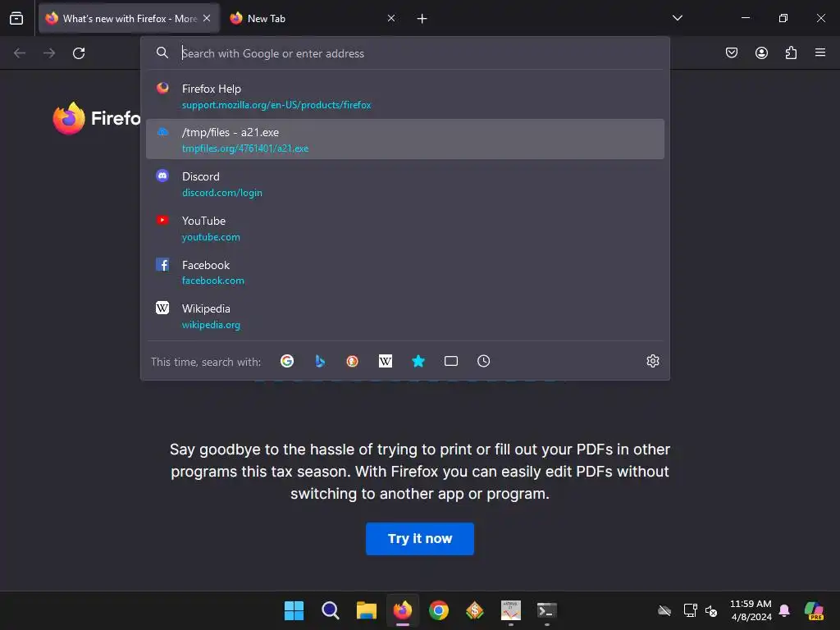Close the New Tab tab

coord(391,18)
